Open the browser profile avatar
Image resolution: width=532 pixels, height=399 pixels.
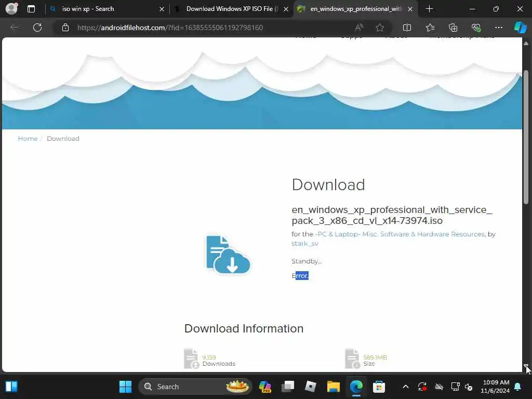click(11, 8)
